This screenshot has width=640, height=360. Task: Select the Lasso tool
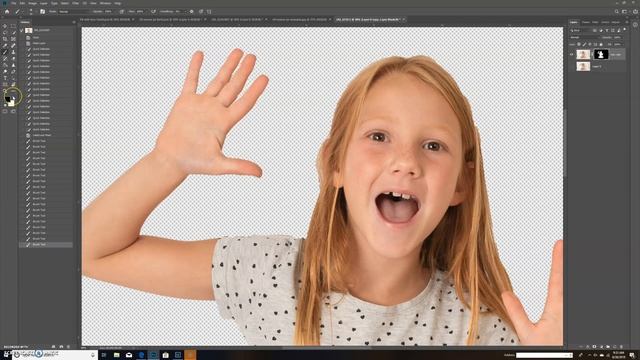(5, 33)
